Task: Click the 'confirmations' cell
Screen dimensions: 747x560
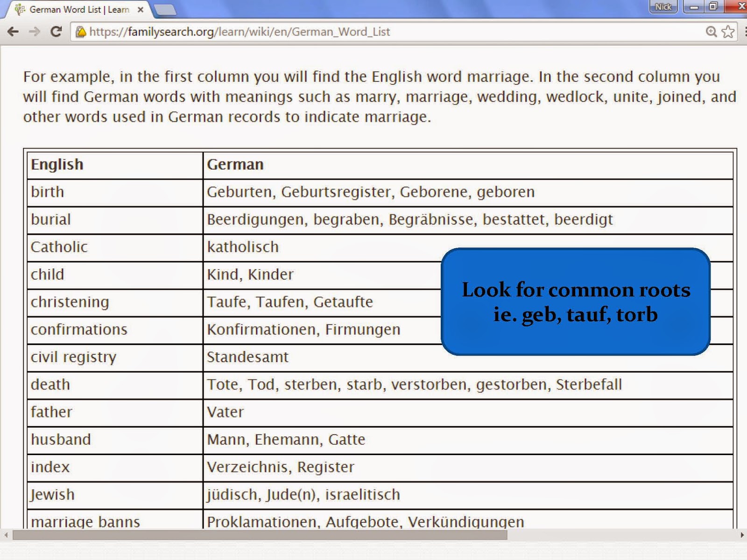Action: click(115, 330)
